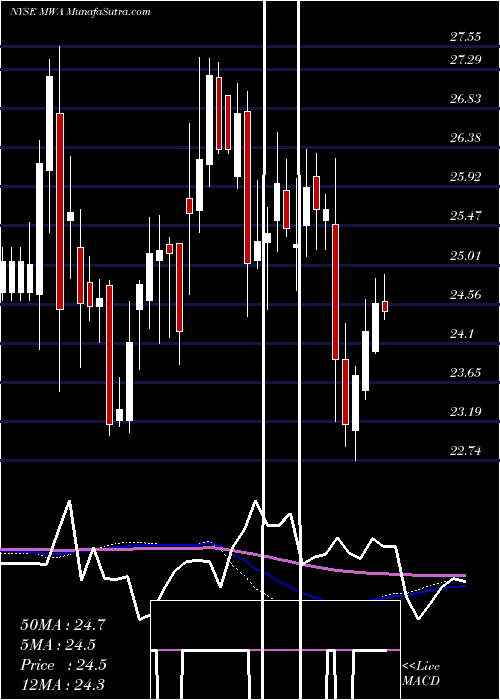The width and height of the screenshot is (500, 700).
Task: Click the 27.29 price level label
Action: tap(466, 58)
